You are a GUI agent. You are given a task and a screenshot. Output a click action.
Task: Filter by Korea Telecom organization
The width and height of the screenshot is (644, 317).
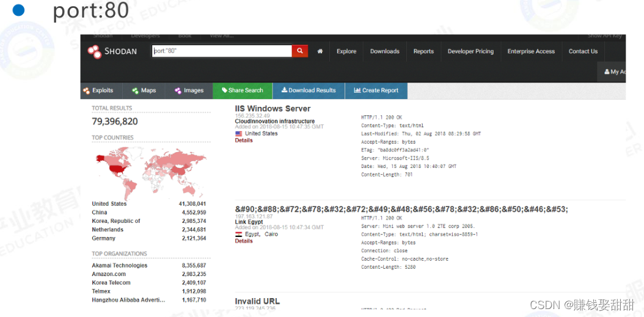click(111, 283)
